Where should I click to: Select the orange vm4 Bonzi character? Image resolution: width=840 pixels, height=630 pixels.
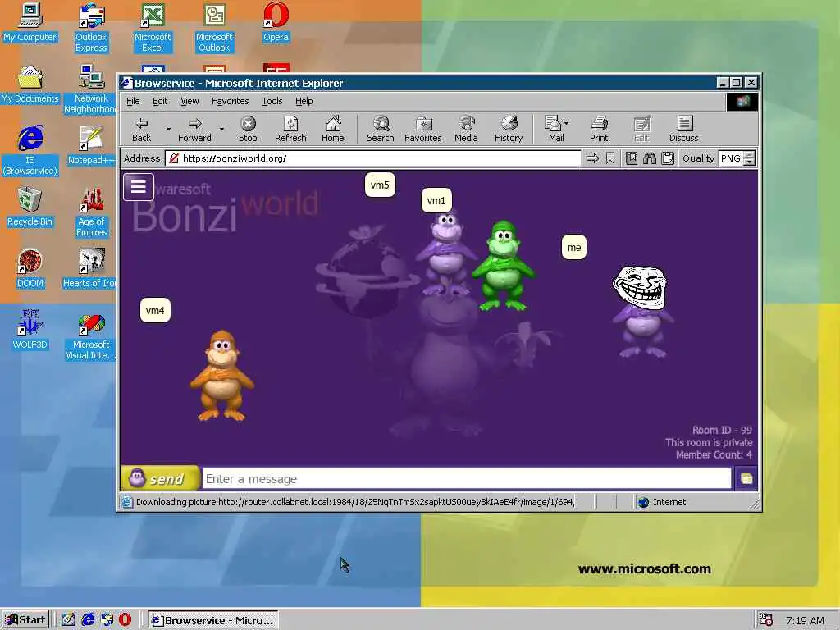[x=221, y=376]
